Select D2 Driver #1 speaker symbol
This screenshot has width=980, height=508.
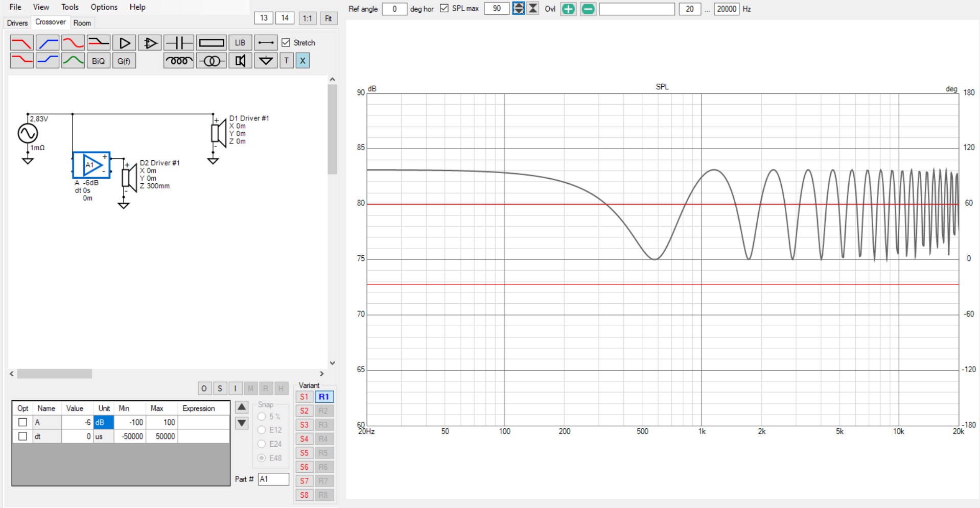pyautogui.click(x=129, y=178)
